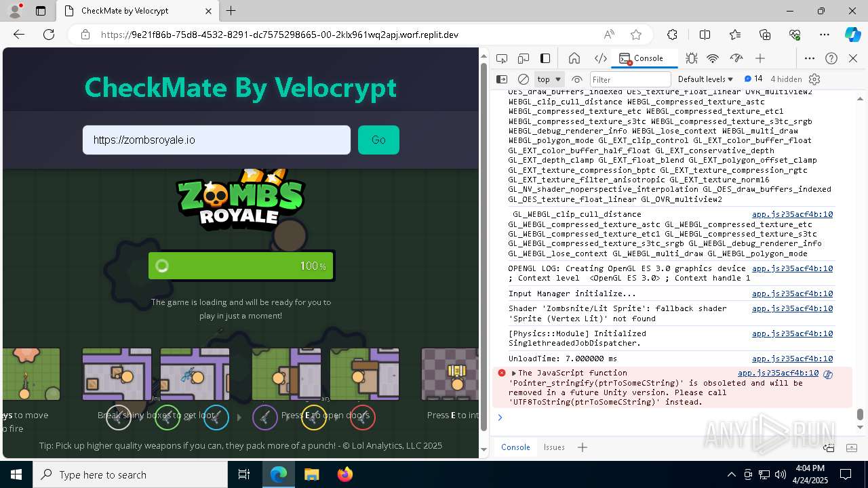Open the Copilot sidebar
Viewport: 868px width, 488px height.
coord(852,35)
